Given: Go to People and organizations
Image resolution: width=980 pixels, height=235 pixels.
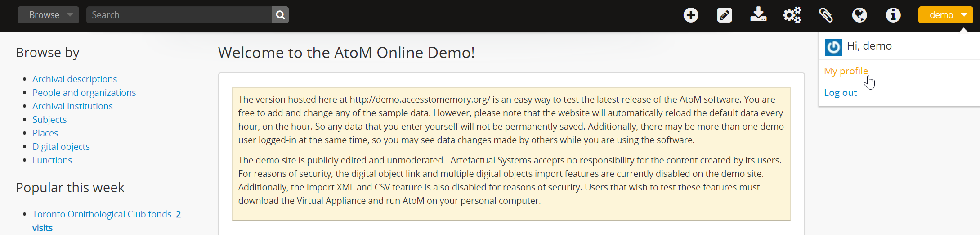Looking at the screenshot, I should (84, 93).
